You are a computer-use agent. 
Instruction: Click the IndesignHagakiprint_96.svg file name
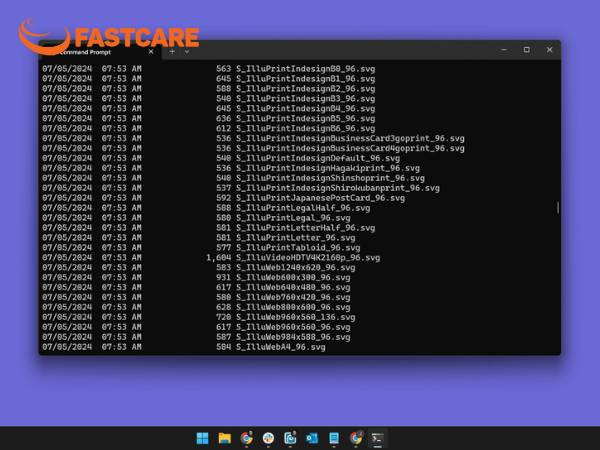[328, 168]
